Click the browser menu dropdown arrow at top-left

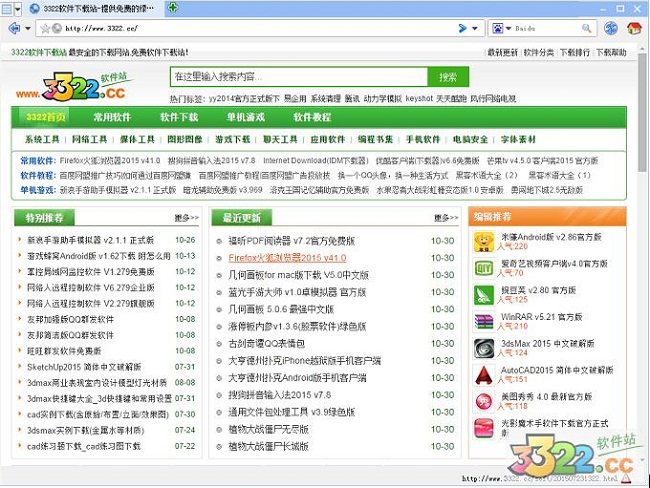coord(17,8)
